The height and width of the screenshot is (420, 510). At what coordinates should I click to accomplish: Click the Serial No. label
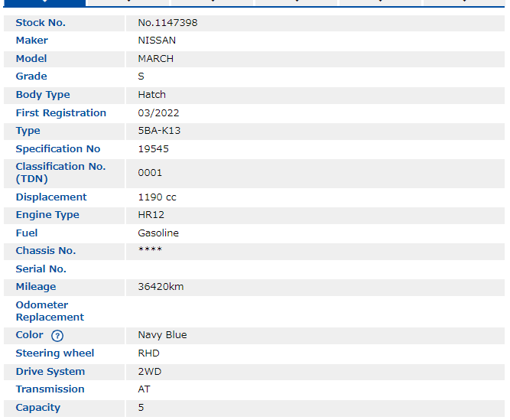(x=41, y=269)
